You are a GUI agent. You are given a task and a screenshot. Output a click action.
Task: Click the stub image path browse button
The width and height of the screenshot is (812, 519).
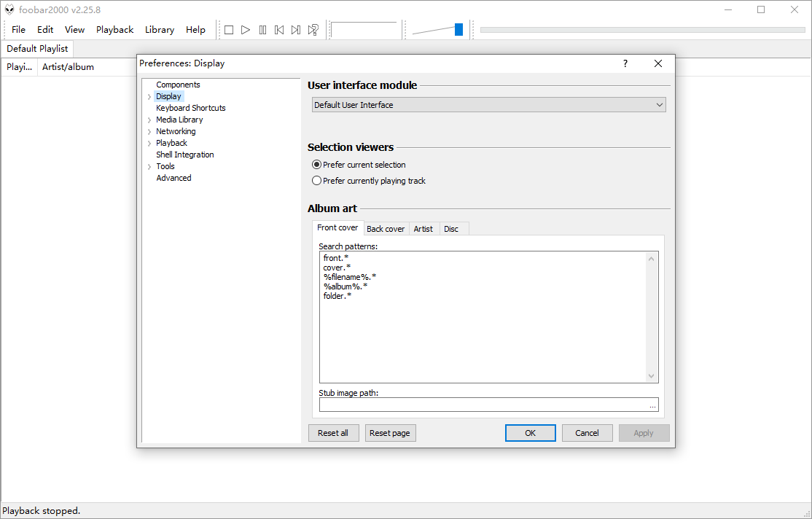652,405
